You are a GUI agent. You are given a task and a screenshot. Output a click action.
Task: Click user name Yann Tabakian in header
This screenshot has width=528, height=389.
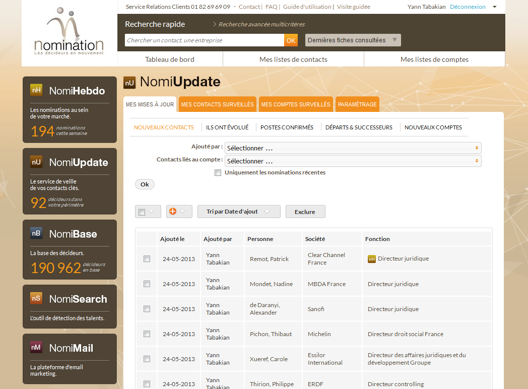426,7
